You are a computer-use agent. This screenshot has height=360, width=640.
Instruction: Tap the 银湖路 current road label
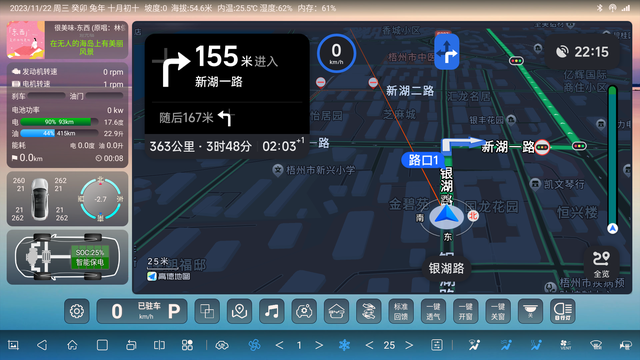click(x=447, y=268)
